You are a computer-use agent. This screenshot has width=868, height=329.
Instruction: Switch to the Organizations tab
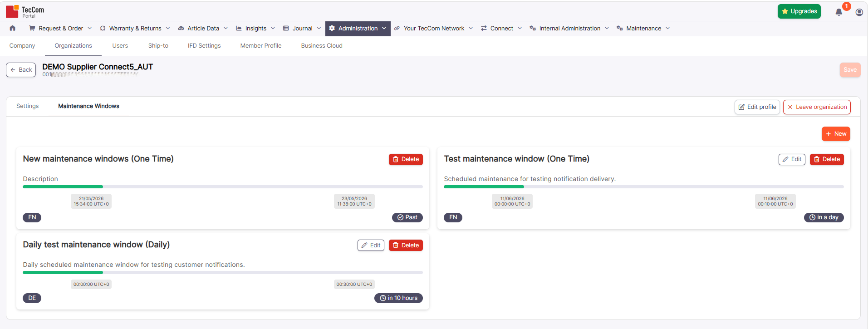(74, 46)
